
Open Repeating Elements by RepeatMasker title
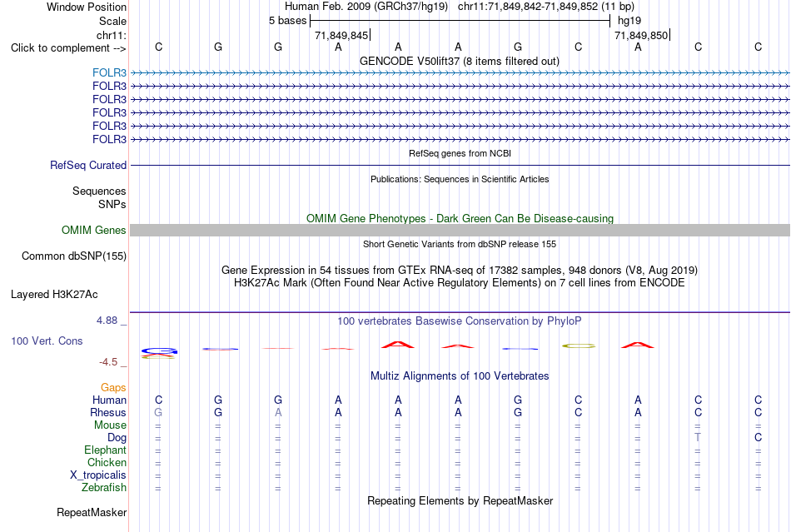(x=460, y=501)
